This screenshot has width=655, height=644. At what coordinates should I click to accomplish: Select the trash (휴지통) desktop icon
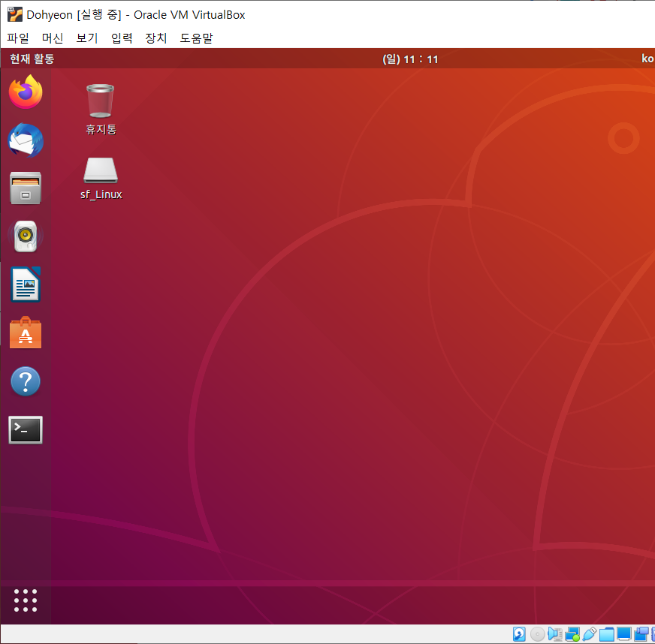point(101,110)
